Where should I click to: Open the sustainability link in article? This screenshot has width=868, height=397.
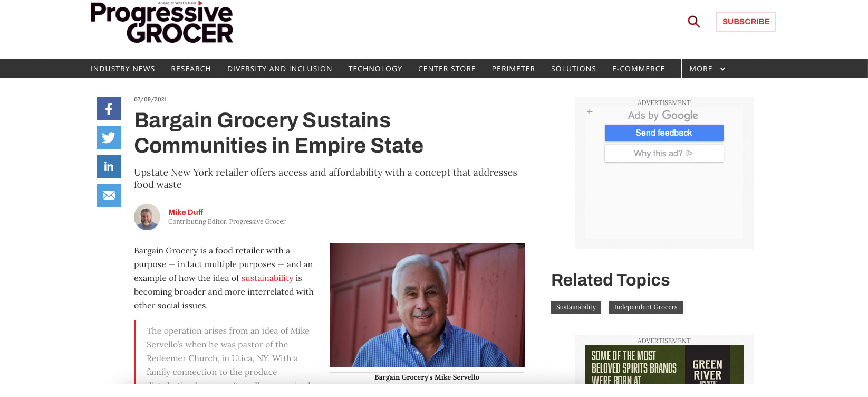[267, 278]
